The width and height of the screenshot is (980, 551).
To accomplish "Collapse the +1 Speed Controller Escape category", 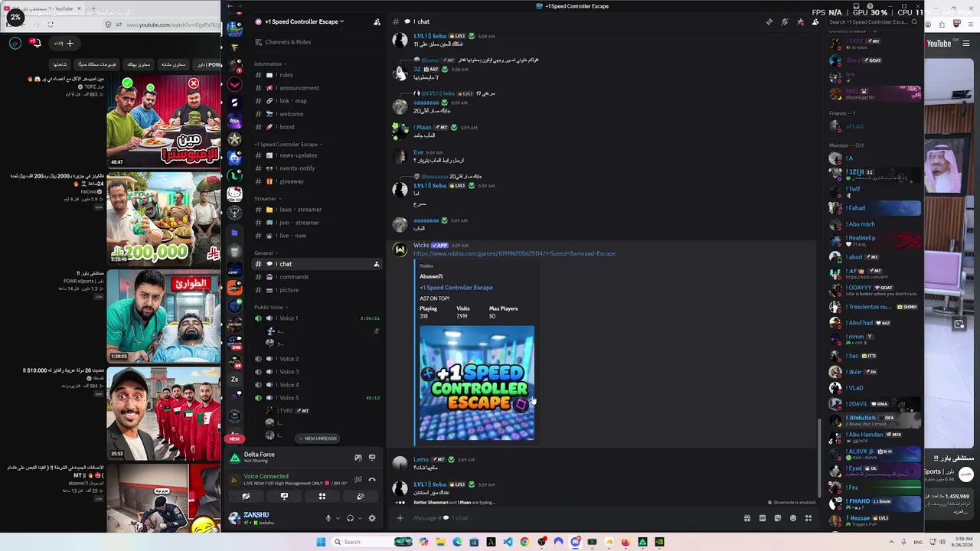I will pyautogui.click(x=288, y=145).
